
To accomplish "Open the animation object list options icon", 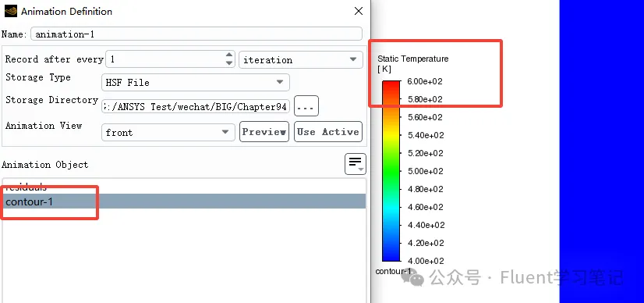I will click(x=356, y=164).
